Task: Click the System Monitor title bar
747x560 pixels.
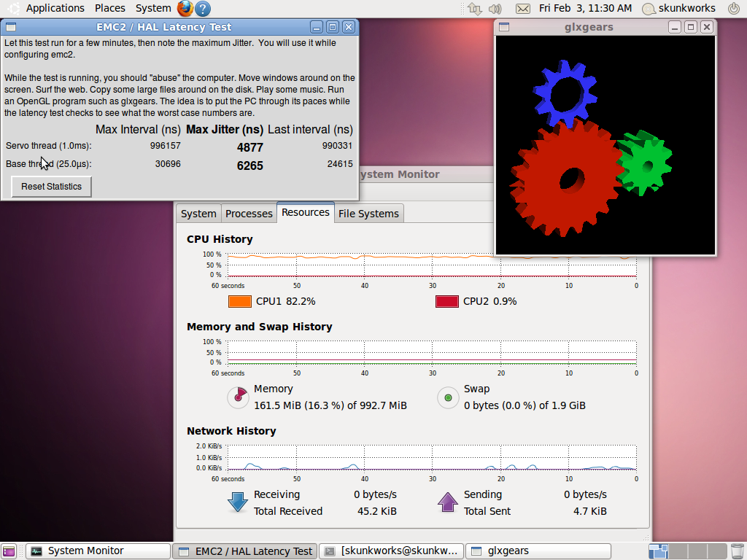Action: pos(426,174)
